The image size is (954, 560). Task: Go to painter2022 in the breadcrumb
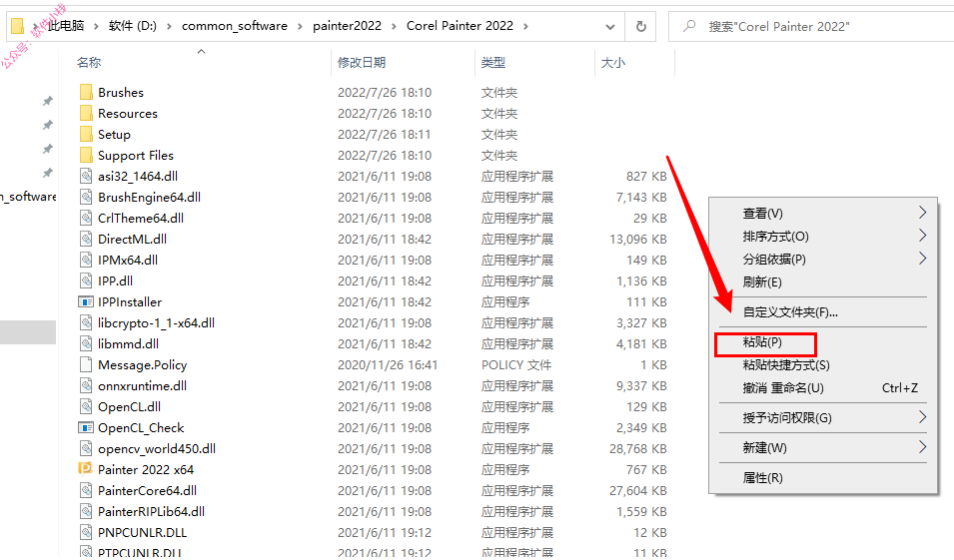click(x=347, y=26)
